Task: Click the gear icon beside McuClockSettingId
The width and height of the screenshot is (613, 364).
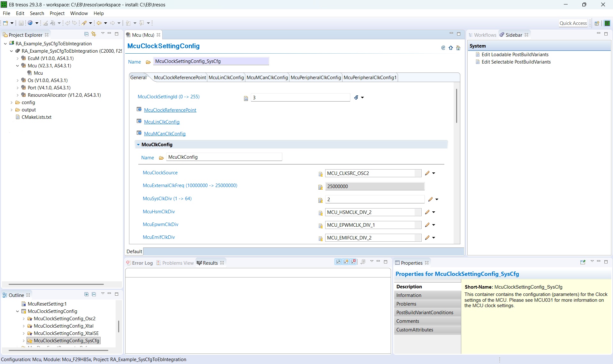Action: (x=356, y=97)
